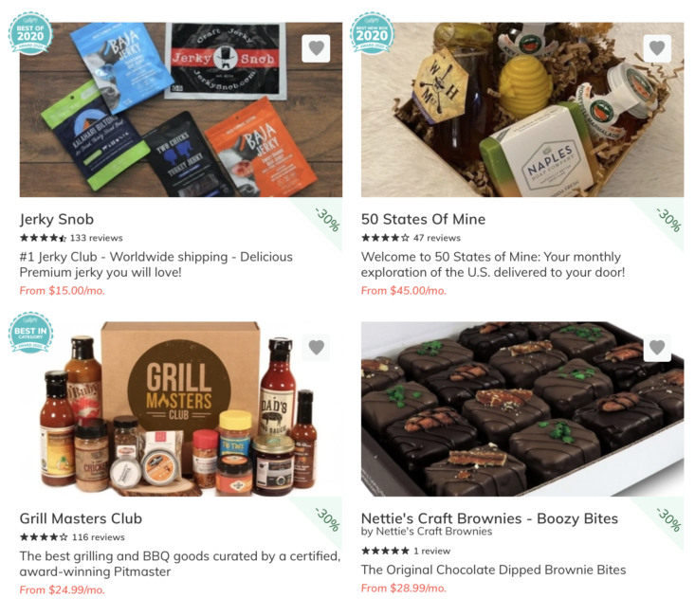Toggle heart on Grill Masters Club
The width and height of the screenshot is (695, 616).
[316, 348]
